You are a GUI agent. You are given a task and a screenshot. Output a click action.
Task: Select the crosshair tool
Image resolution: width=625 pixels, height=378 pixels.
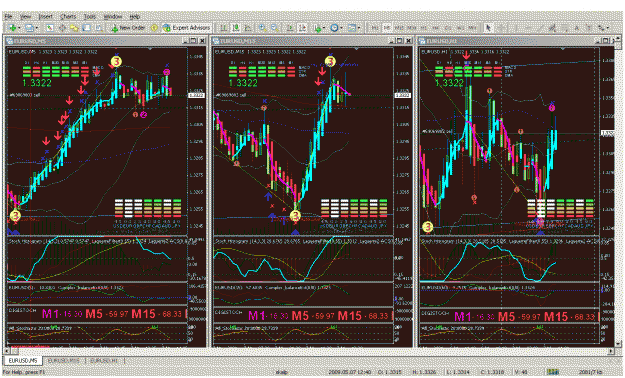[x=502, y=28]
